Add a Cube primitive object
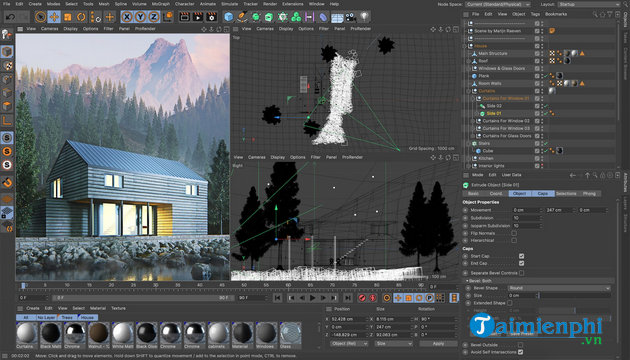630x360 pixels. [229, 17]
